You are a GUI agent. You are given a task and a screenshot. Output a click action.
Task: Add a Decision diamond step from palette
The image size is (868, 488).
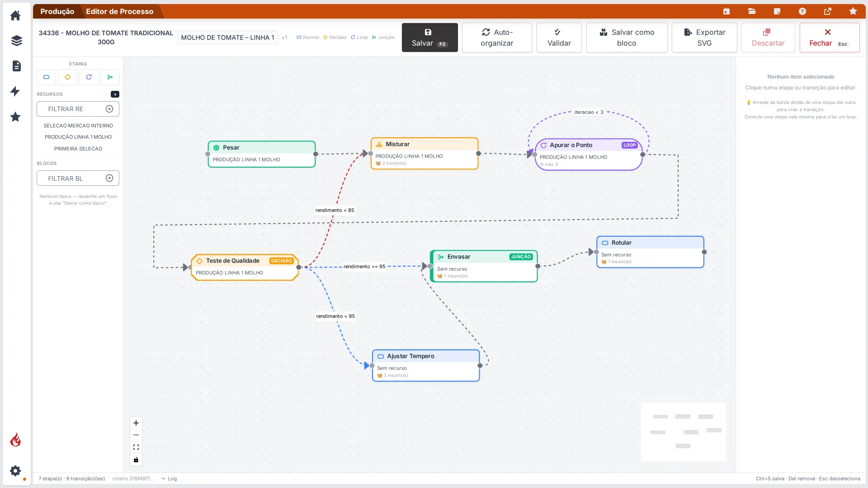[67, 77]
